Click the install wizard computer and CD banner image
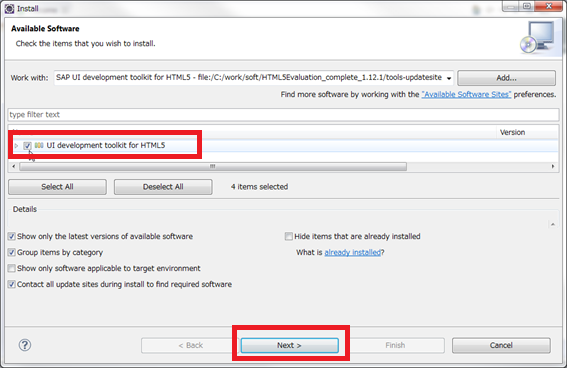 537,37
